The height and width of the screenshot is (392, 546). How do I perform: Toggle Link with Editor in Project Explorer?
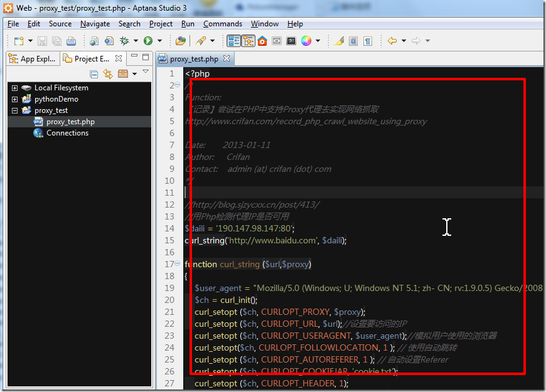click(108, 74)
